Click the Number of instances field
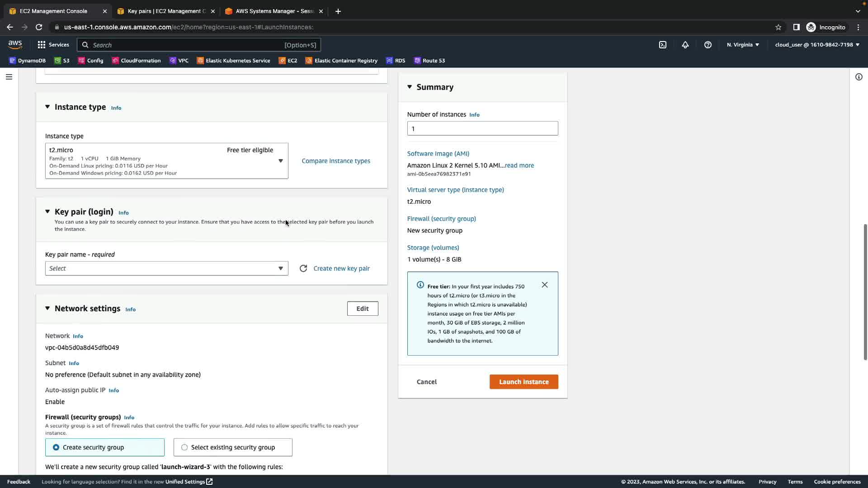Screen dimensions: 868x488 click(482, 129)
